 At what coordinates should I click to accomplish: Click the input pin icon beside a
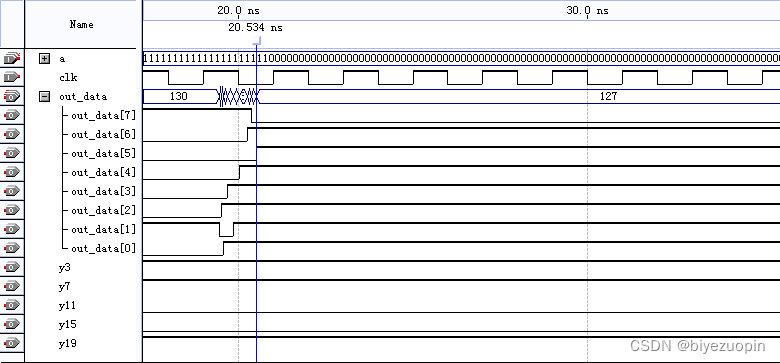click(12, 59)
